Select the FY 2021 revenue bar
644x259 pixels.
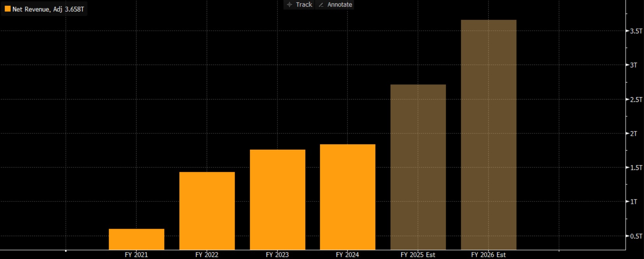coord(136,239)
